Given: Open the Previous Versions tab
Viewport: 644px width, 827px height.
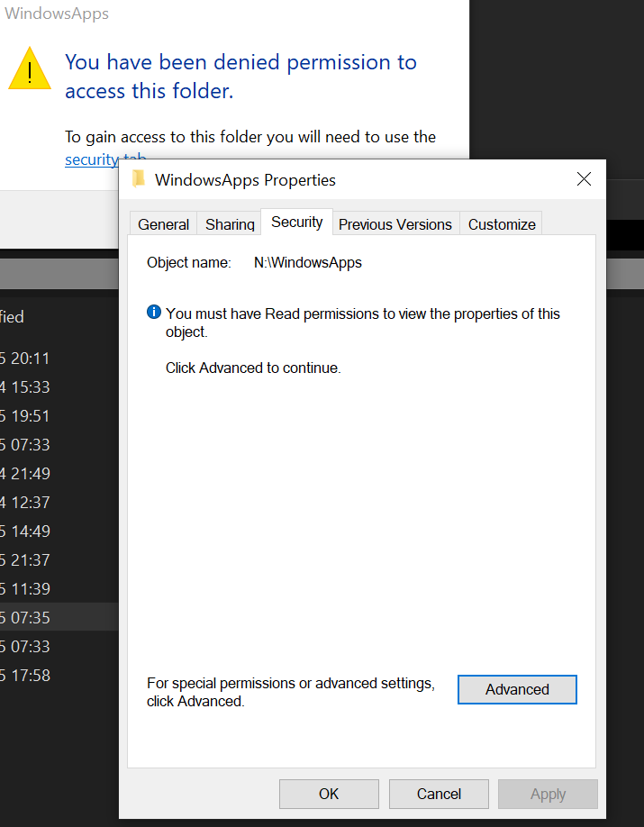Looking at the screenshot, I should click(395, 224).
